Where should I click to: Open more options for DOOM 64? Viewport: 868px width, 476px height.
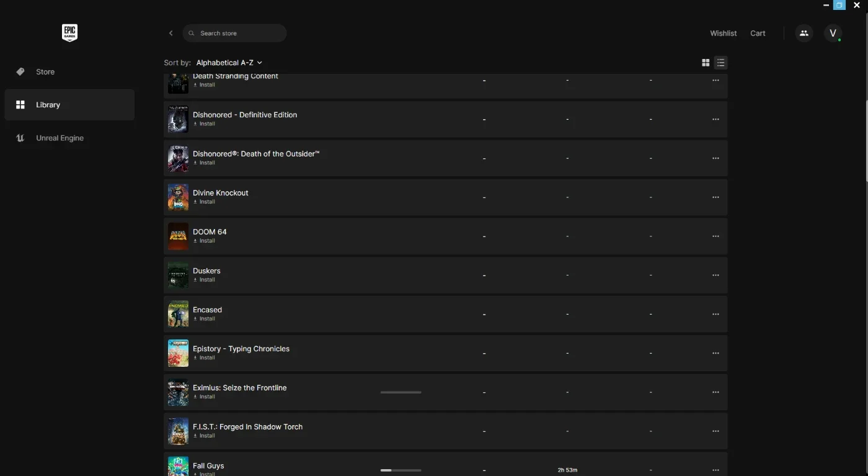[715, 236]
